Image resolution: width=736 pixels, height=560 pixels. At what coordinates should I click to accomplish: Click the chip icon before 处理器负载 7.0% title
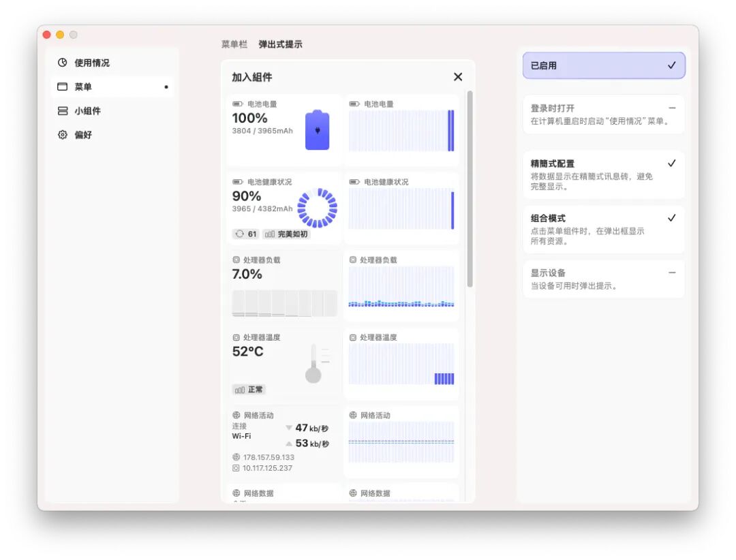pyautogui.click(x=236, y=260)
